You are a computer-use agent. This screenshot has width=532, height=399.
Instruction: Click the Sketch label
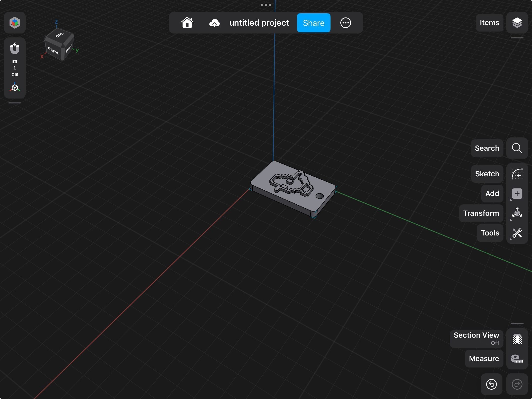pyautogui.click(x=487, y=174)
